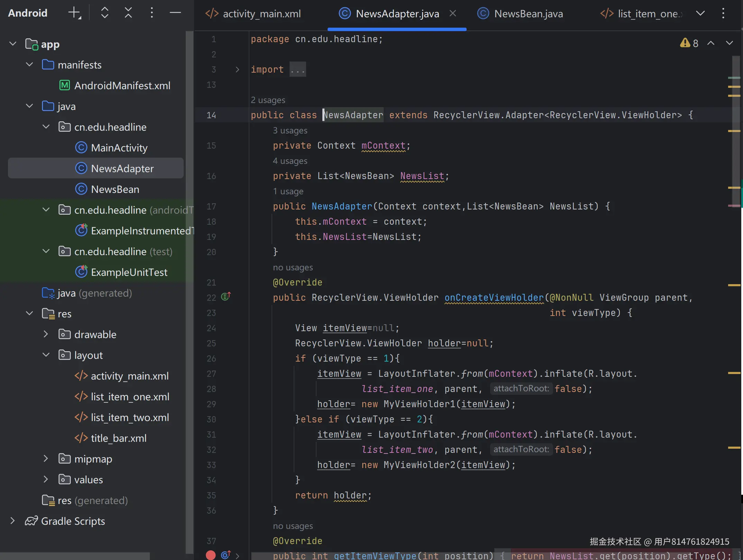Click the Expand All icon in project panel
Screen dimensions: 743x560
tap(104, 13)
